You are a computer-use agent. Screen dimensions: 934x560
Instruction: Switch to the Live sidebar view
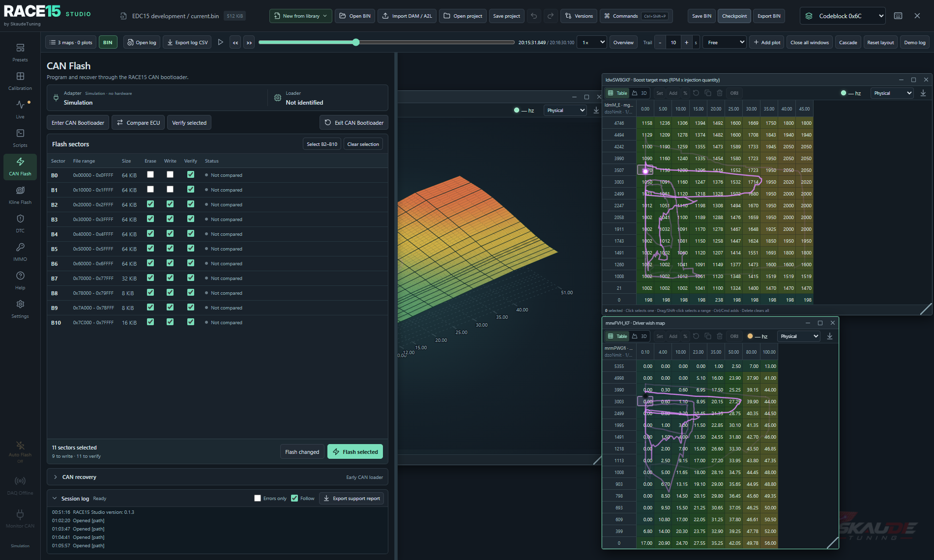tap(20, 110)
